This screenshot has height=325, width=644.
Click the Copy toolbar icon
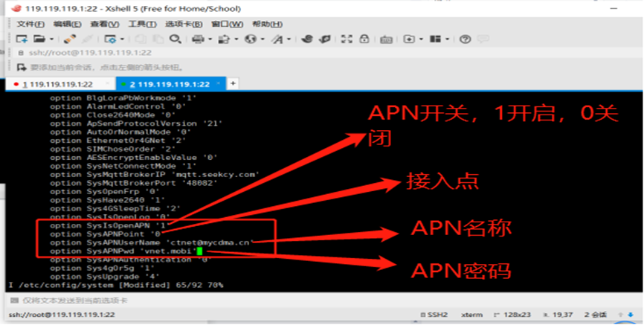tap(141, 39)
